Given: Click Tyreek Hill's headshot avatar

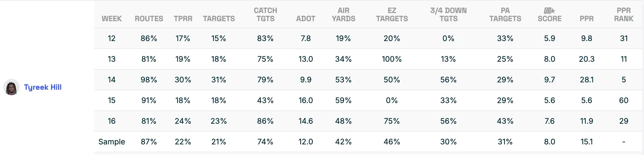Looking at the screenshot, I should [11, 87].
